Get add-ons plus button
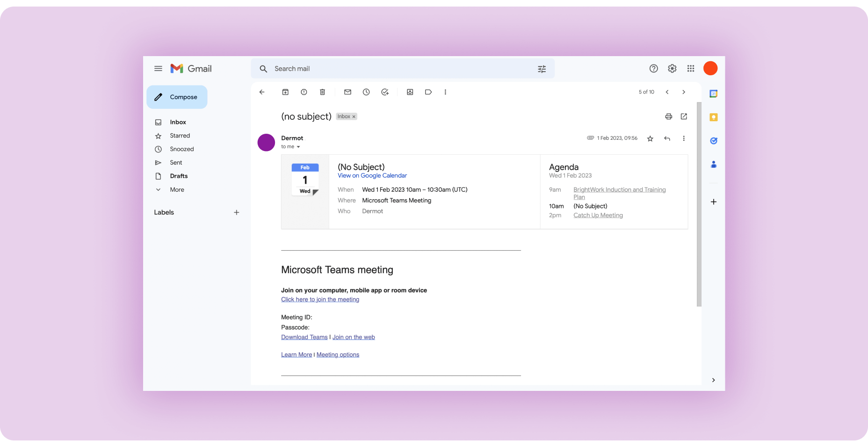Screen dimensions: 868x447 (x=714, y=202)
